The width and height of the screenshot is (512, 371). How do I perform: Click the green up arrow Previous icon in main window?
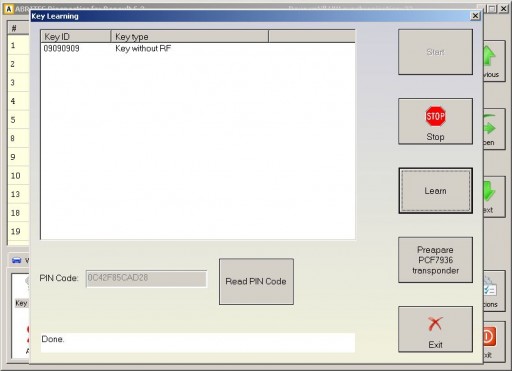coord(489,55)
